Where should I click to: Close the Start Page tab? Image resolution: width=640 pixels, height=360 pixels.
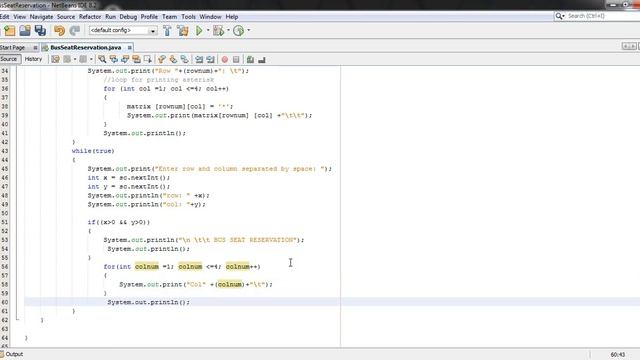tap(36, 48)
